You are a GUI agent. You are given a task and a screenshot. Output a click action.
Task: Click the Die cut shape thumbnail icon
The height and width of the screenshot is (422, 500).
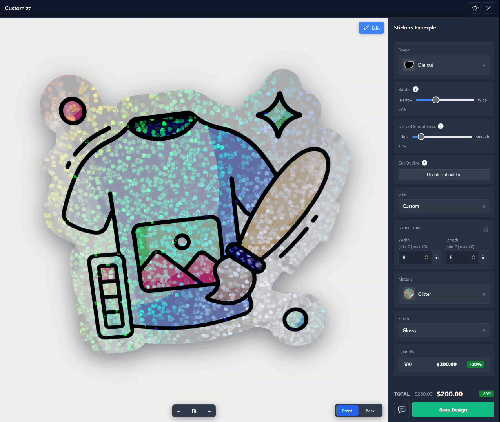pos(409,65)
